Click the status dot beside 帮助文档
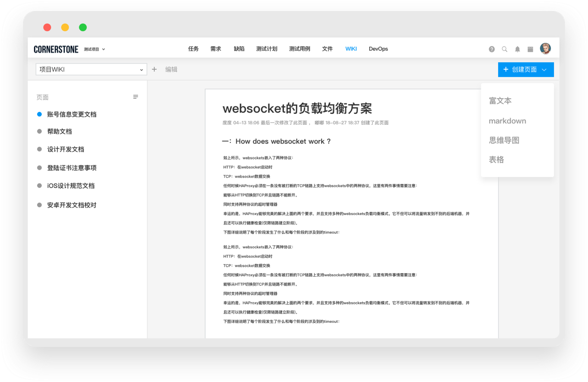This screenshot has width=588, height=382. coord(40,131)
